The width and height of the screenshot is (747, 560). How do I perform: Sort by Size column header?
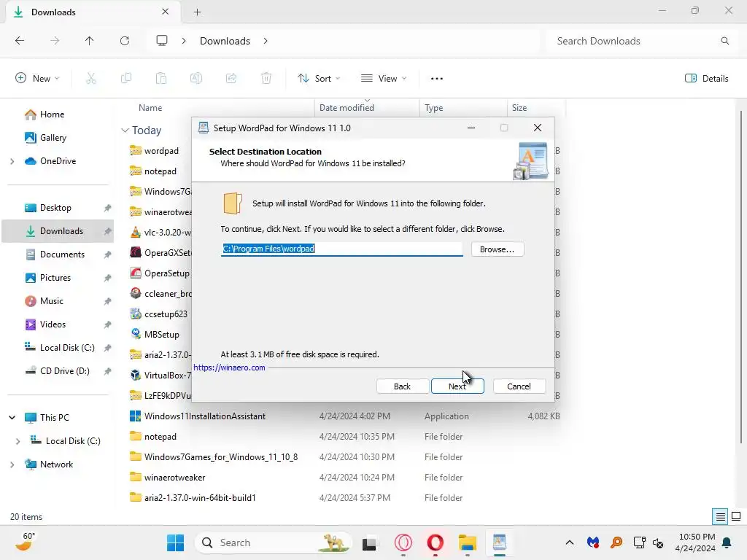tap(519, 108)
